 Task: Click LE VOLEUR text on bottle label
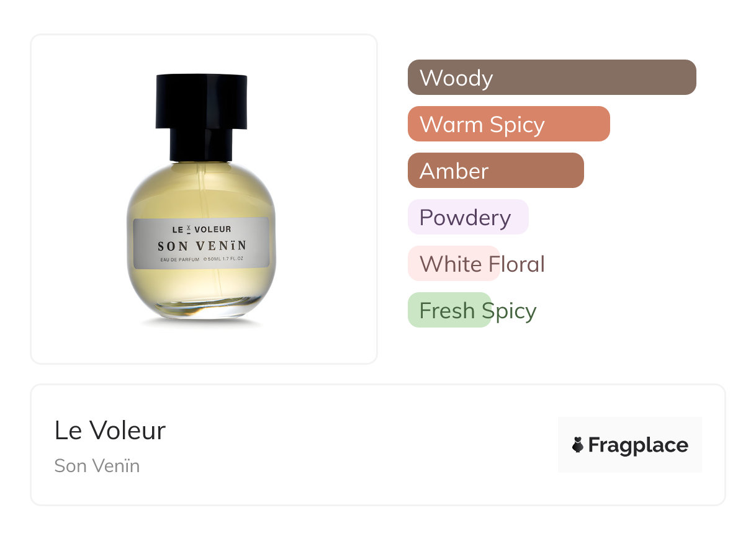pyautogui.click(x=202, y=230)
